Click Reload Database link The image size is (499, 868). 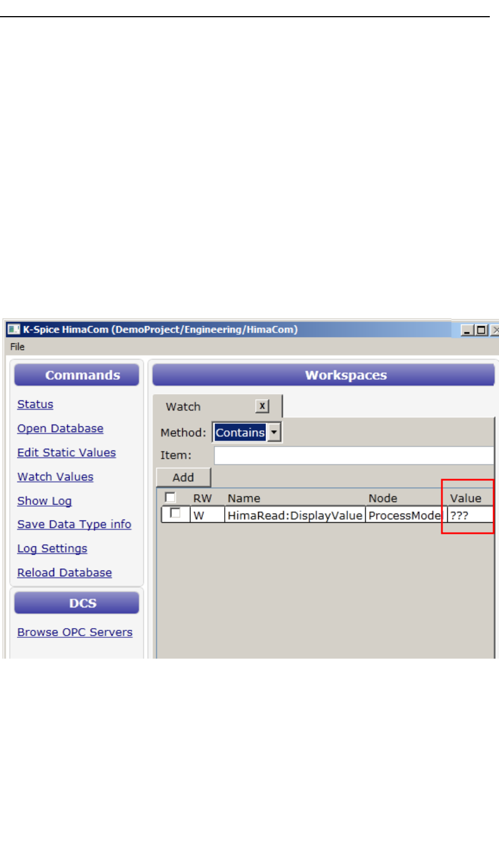[64, 573]
